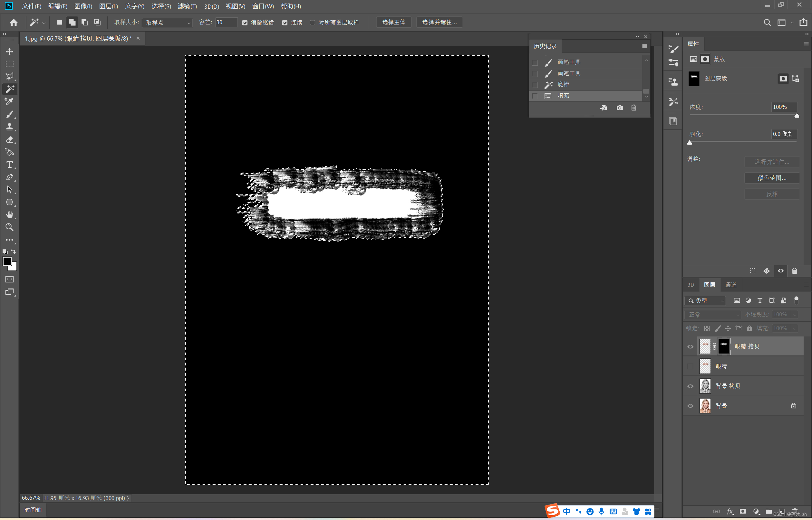Click the foreground color swatch
This screenshot has height=520, width=812.
pyautogui.click(x=7, y=261)
